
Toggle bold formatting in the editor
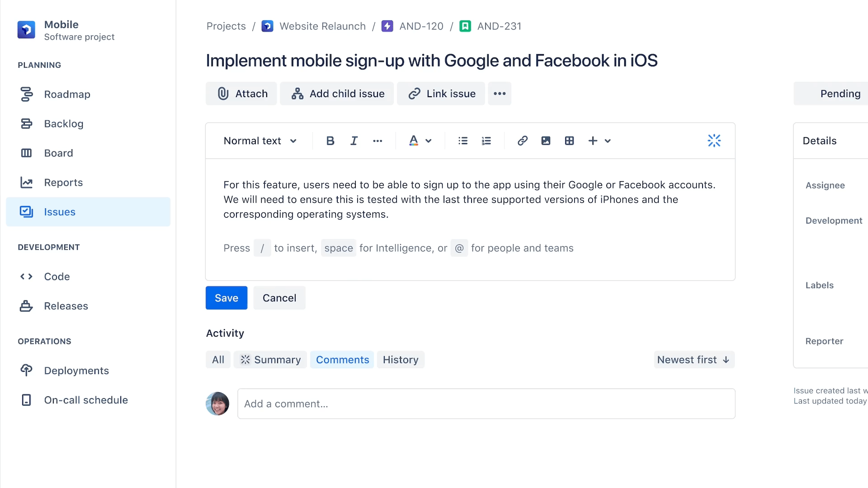point(330,141)
